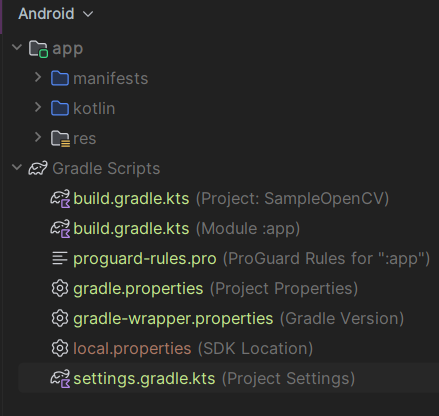Click the (Project Settings) description text
Image resolution: width=439 pixels, height=416 pixels.
click(x=288, y=379)
